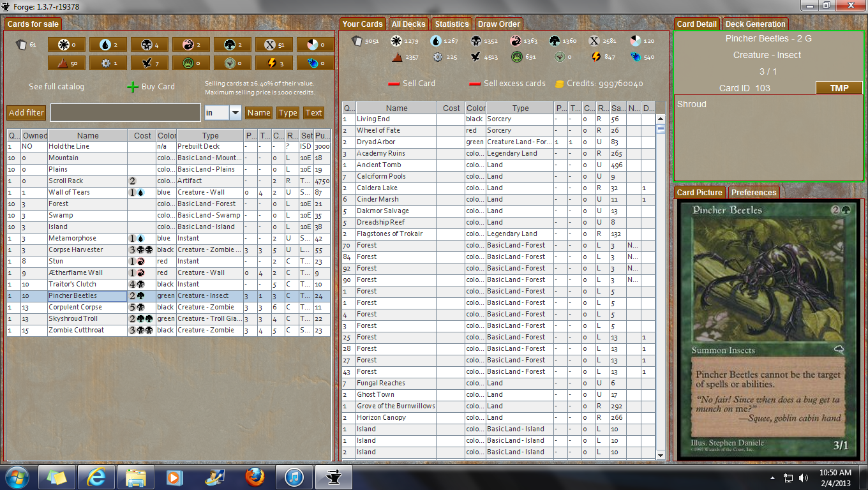Image resolution: width=868 pixels, height=490 pixels.
Task: Open the Deck Generation tab
Action: (755, 24)
